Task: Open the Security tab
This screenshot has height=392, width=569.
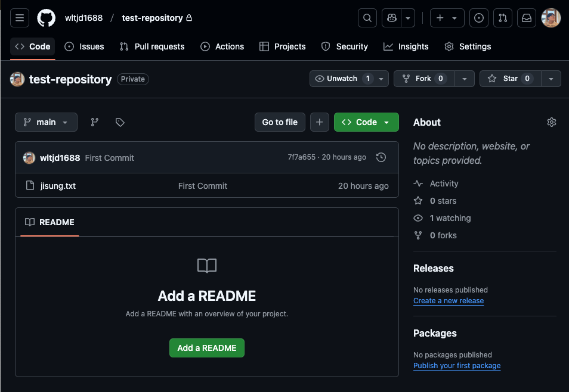Action: pos(345,46)
